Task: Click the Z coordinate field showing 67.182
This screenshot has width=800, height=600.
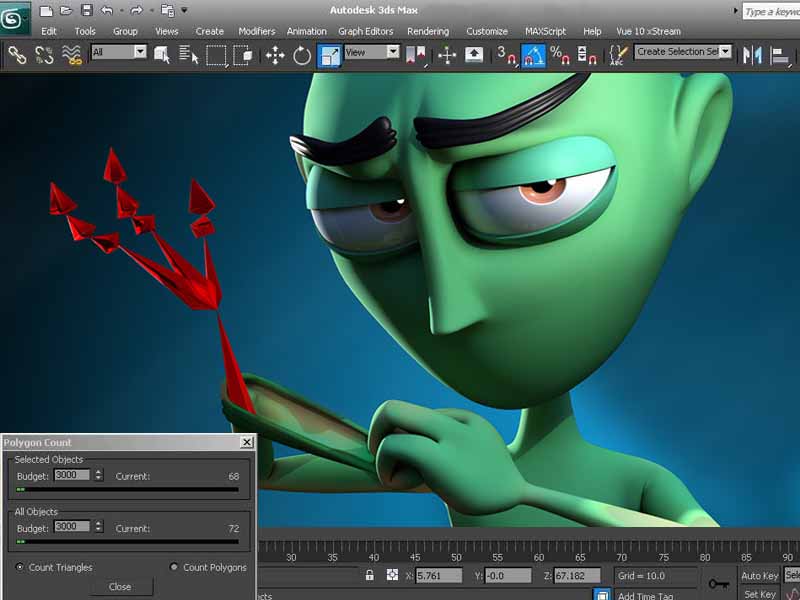Action: tap(577, 576)
